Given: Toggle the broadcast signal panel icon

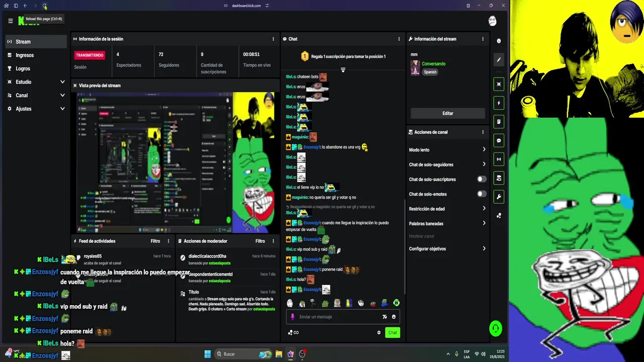Looking at the screenshot, I should 499,159.
